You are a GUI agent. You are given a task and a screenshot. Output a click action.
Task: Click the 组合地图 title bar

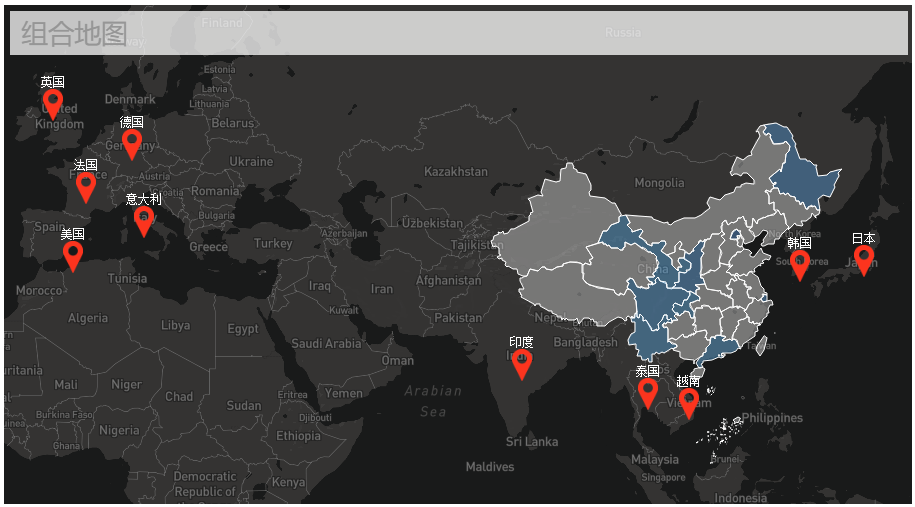459,33
